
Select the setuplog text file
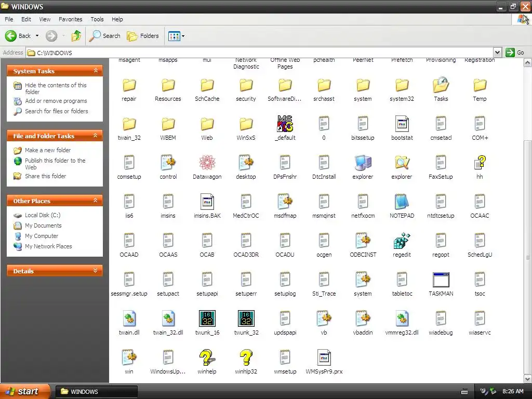tap(285, 280)
